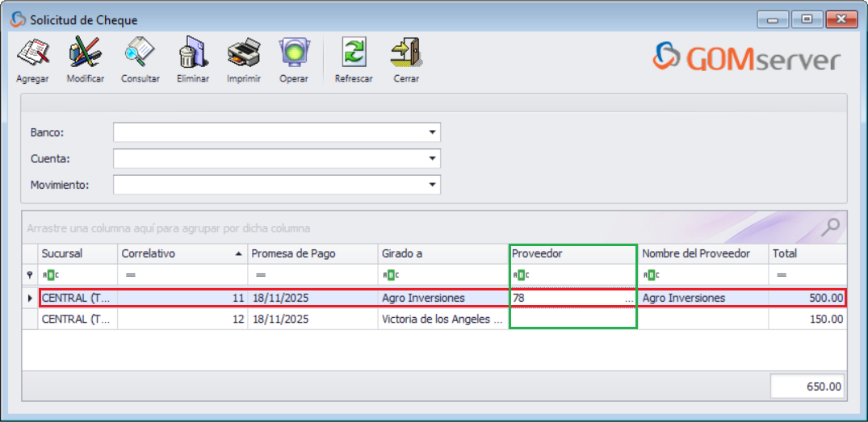Click the Sucursal CENTRAL cell in row 12
This screenshot has width=868, height=422.
point(78,320)
